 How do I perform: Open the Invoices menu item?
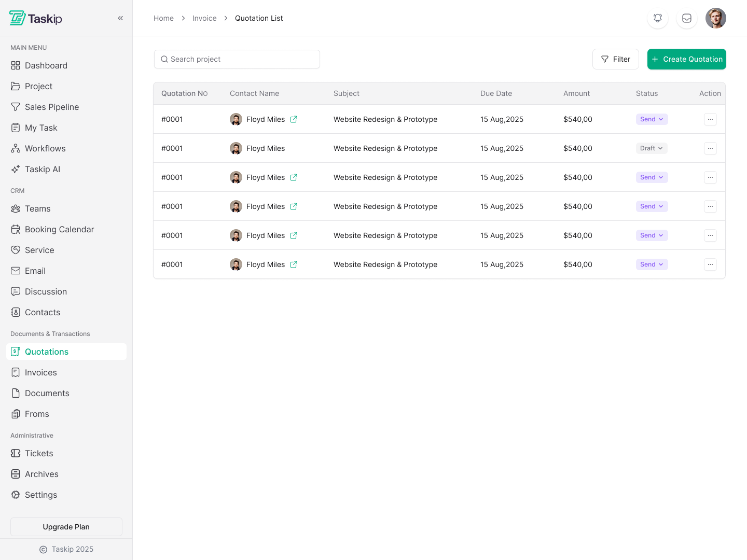click(x=40, y=372)
